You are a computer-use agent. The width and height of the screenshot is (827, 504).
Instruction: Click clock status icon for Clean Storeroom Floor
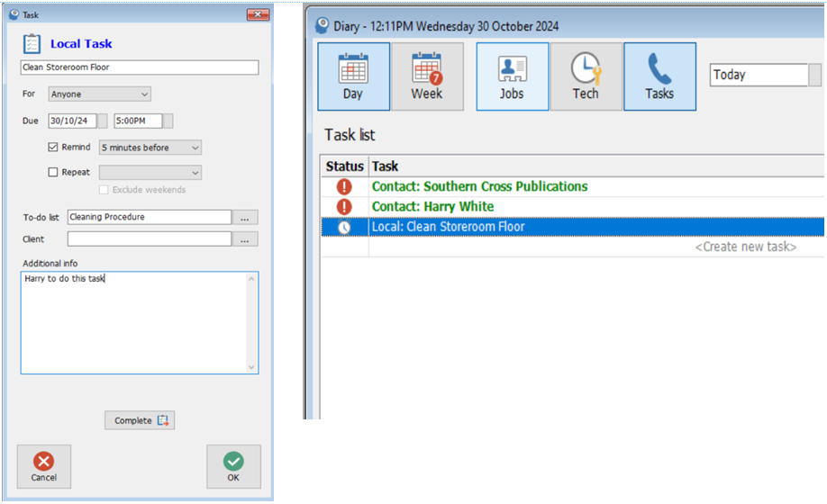(344, 228)
